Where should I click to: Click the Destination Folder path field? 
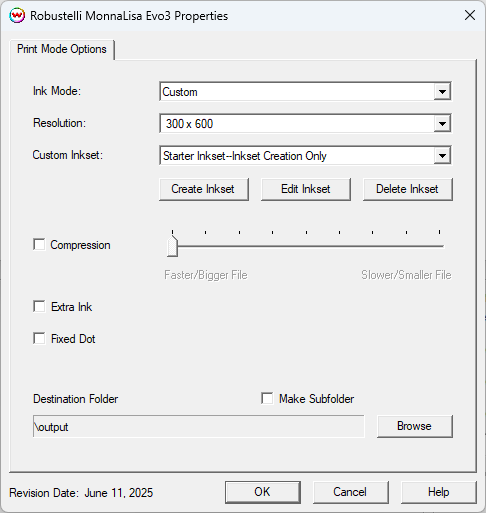point(199,426)
